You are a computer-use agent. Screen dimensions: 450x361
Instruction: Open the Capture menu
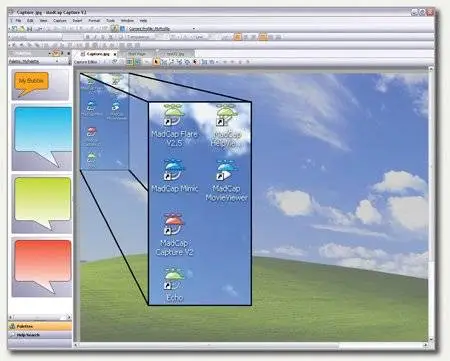click(60, 21)
